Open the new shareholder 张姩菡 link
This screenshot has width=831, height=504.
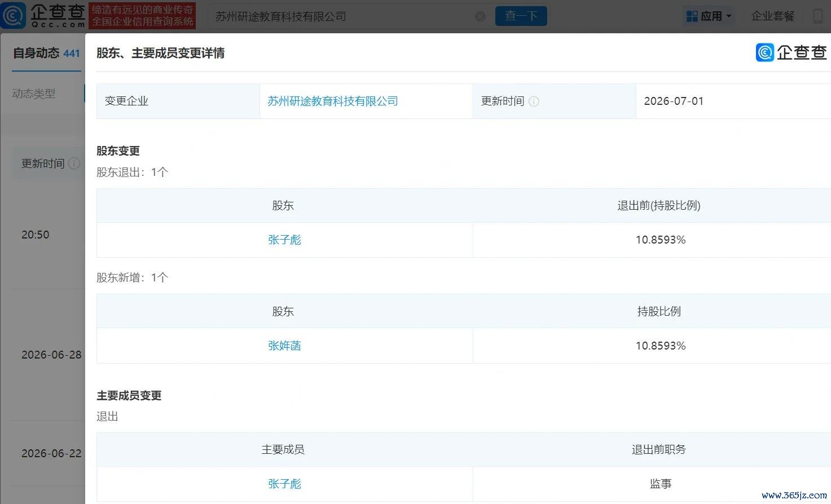click(x=284, y=346)
